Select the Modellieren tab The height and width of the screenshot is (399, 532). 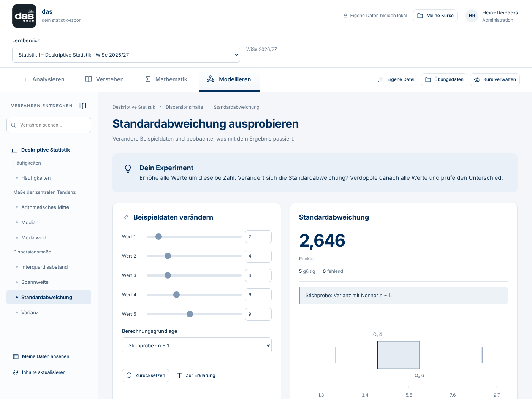pos(229,80)
